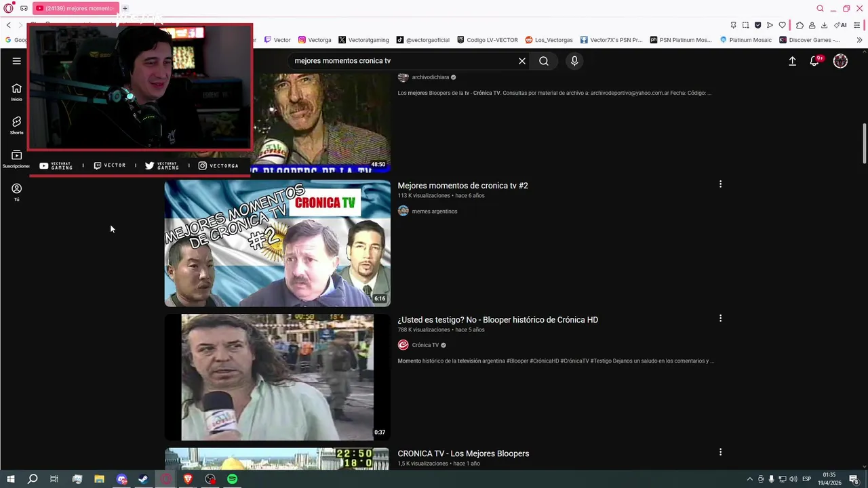Image resolution: width=868 pixels, height=488 pixels.
Task: Click the memes argentinos channel avatar
Action: point(403,211)
